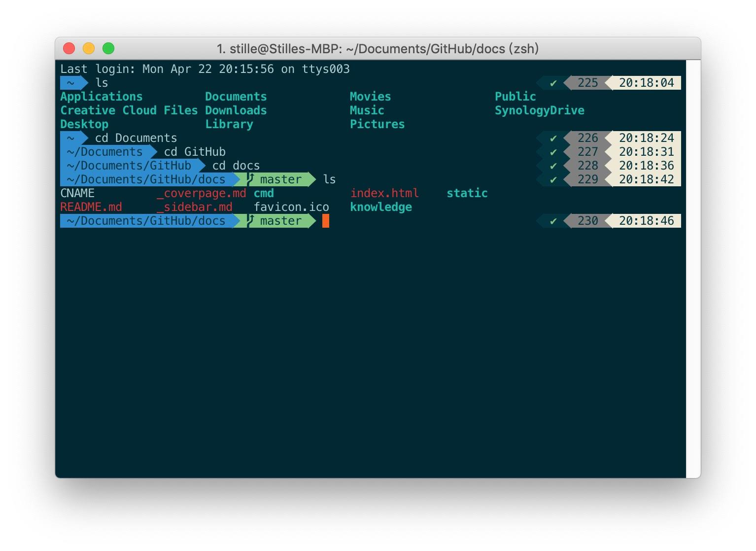Select the Music folder name
756x551 pixels.
[x=367, y=110]
